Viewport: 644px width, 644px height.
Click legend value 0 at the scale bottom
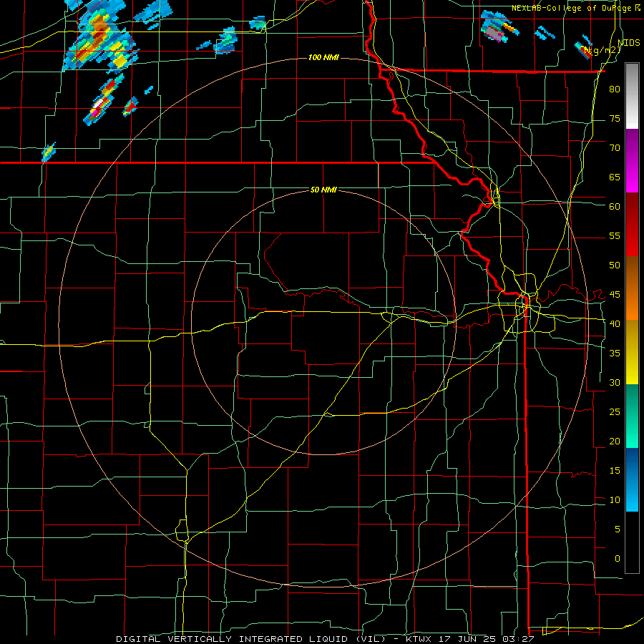coord(618,559)
